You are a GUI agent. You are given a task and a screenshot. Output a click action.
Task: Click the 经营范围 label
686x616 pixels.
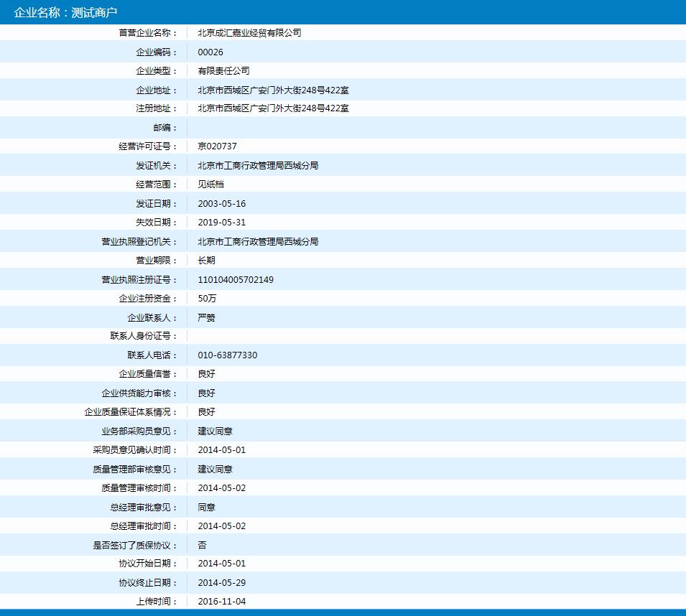[156, 184]
